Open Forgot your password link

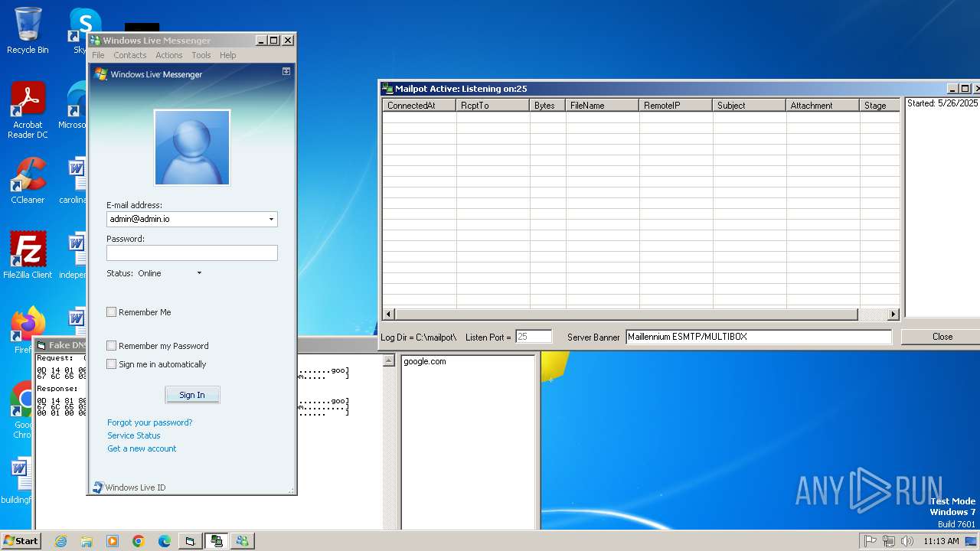coord(150,422)
